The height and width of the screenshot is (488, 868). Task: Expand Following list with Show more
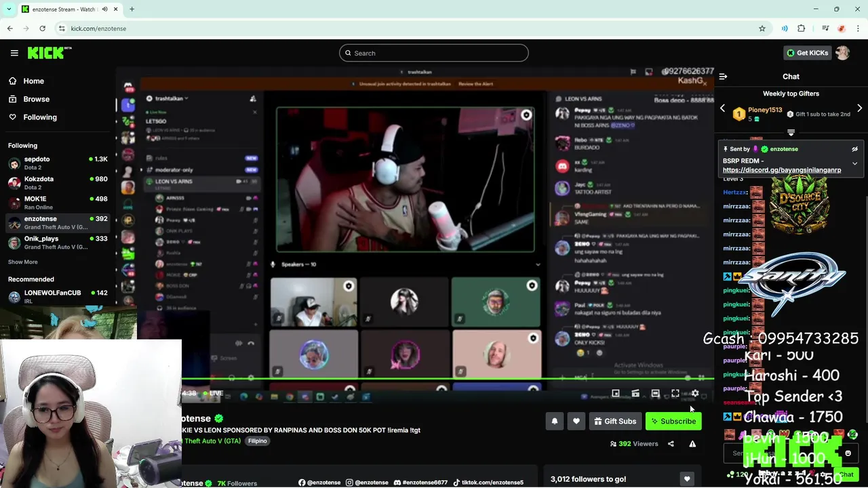(x=23, y=262)
